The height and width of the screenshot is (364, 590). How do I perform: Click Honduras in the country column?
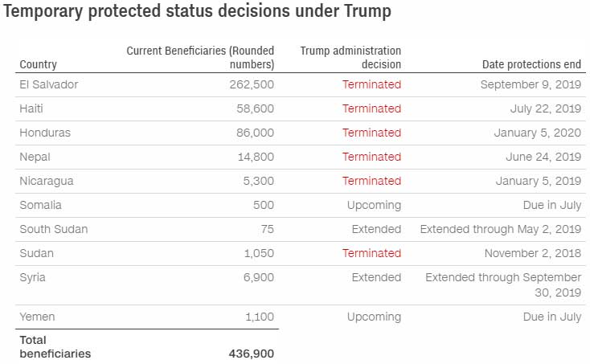pos(45,133)
